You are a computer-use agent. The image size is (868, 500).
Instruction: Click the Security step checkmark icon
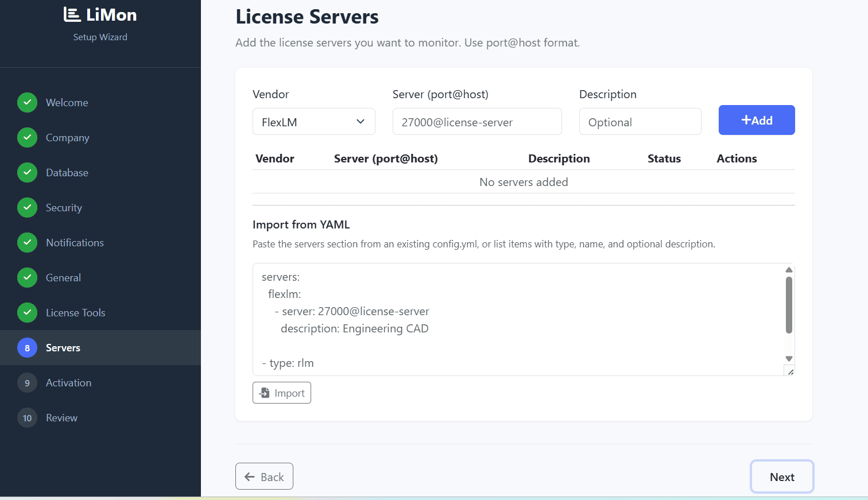click(27, 207)
